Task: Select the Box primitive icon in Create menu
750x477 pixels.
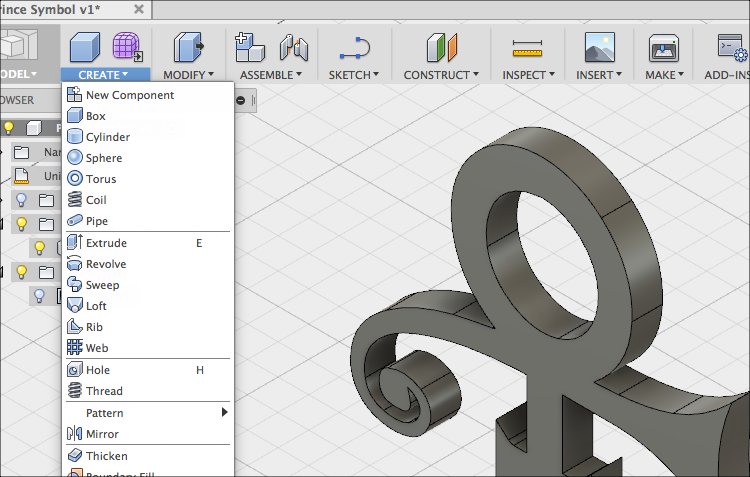Action: coord(74,116)
